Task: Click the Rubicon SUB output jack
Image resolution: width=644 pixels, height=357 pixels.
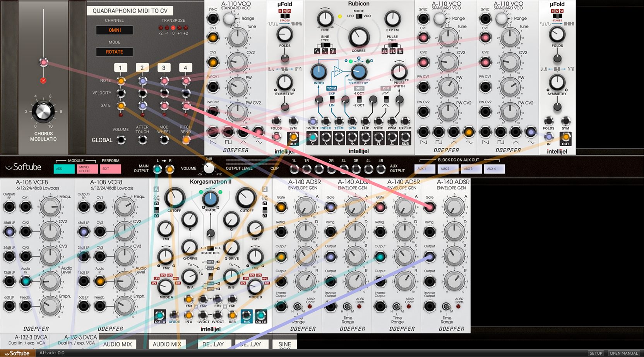Action: 405,138
